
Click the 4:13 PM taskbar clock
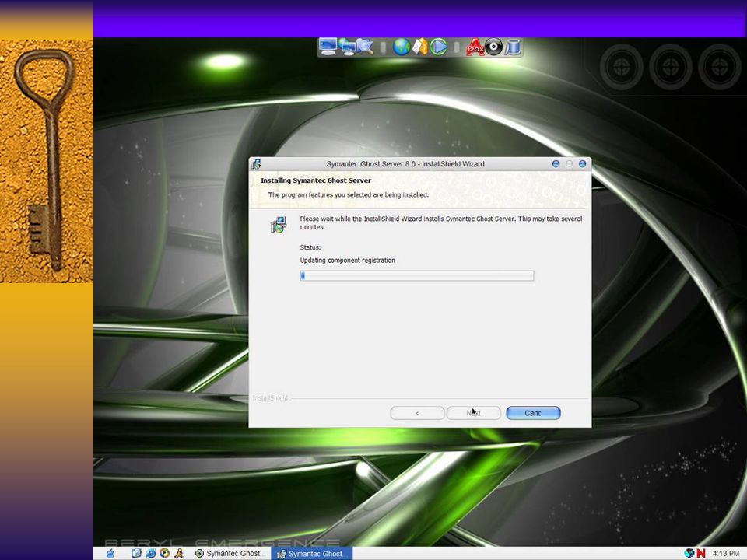point(726,553)
